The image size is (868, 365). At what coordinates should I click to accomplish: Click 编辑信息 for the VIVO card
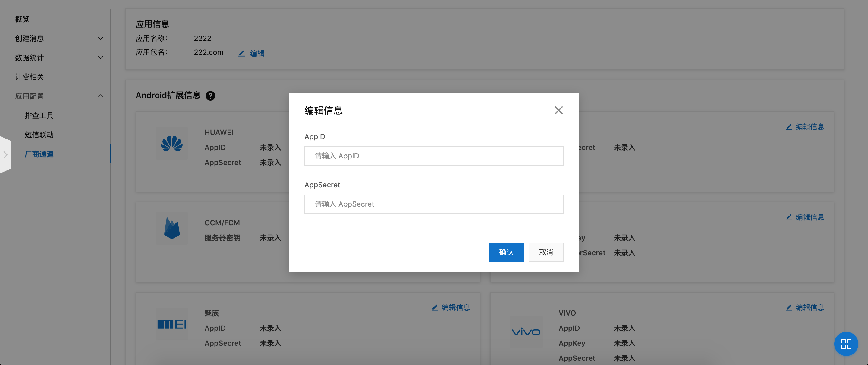[x=805, y=307]
